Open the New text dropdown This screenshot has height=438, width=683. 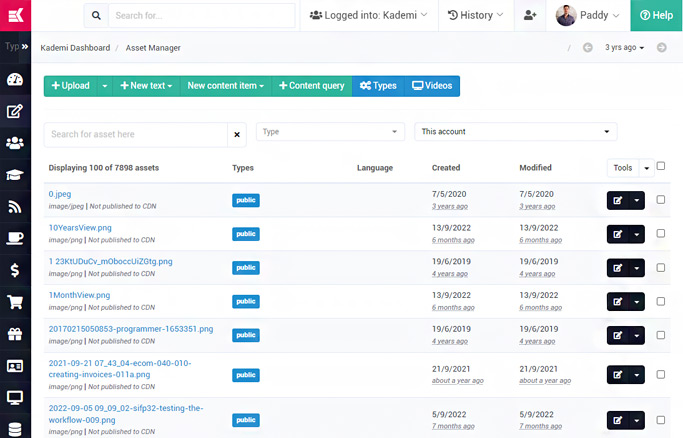pyautogui.click(x=146, y=86)
